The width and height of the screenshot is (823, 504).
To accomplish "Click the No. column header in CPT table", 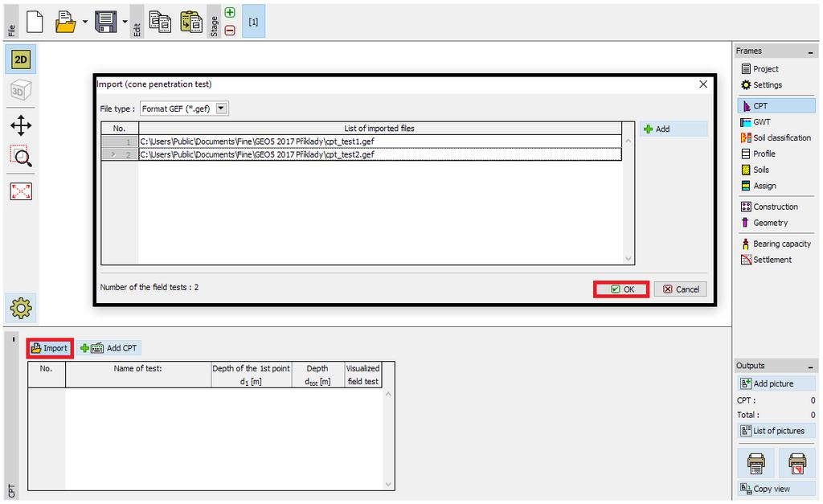I will click(x=46, y=375).
